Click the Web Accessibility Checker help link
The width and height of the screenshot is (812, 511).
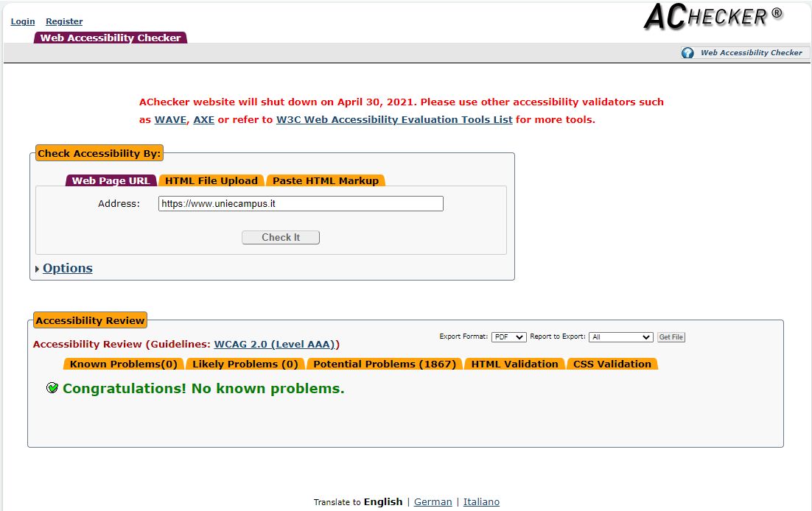click(x=752, y=53)
